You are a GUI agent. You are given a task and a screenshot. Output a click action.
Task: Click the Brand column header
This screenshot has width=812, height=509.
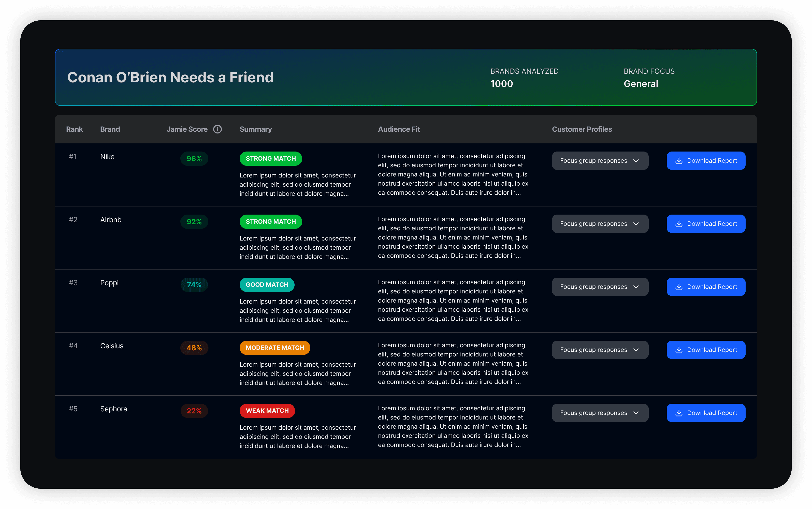click(110, 129)
